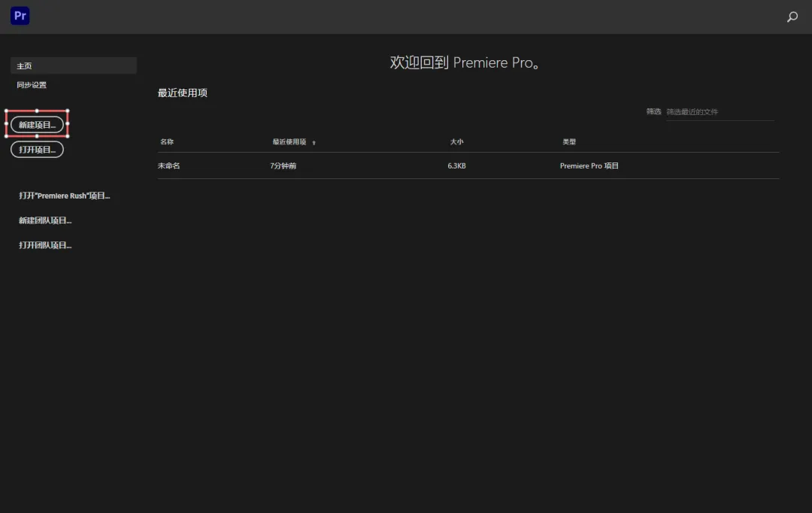Sort recent files by 大小 column
Image resolution: width=812 pixels, height=513 pixels.
click(456, 142)
